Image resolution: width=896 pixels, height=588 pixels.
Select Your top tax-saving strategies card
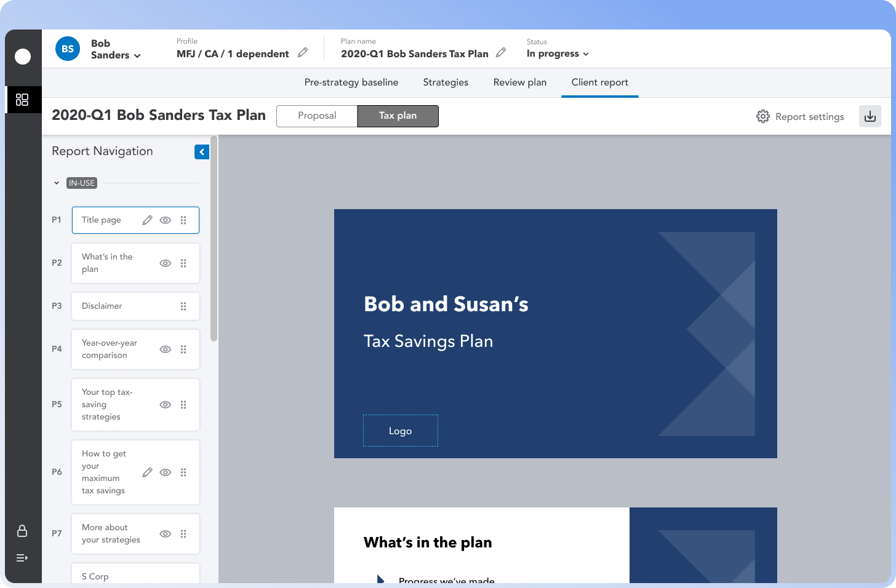tap(135, 405)
